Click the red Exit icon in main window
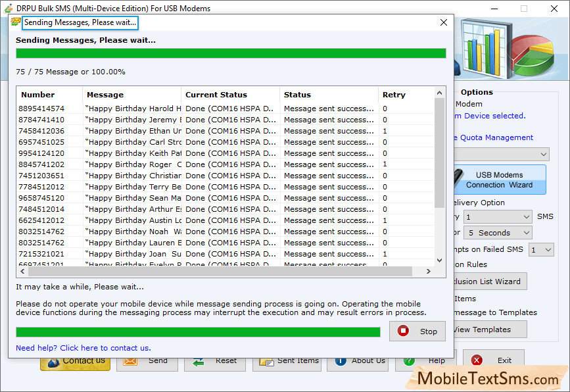 [477, 360]
